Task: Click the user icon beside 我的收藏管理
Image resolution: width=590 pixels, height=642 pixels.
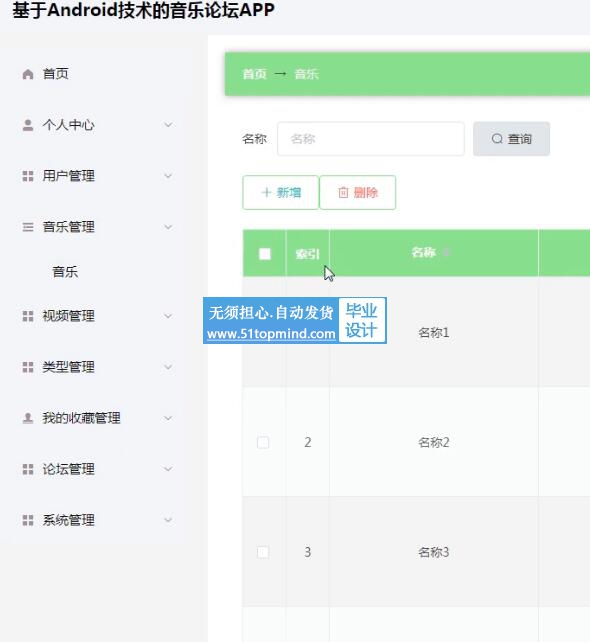Action: (28, 418)
